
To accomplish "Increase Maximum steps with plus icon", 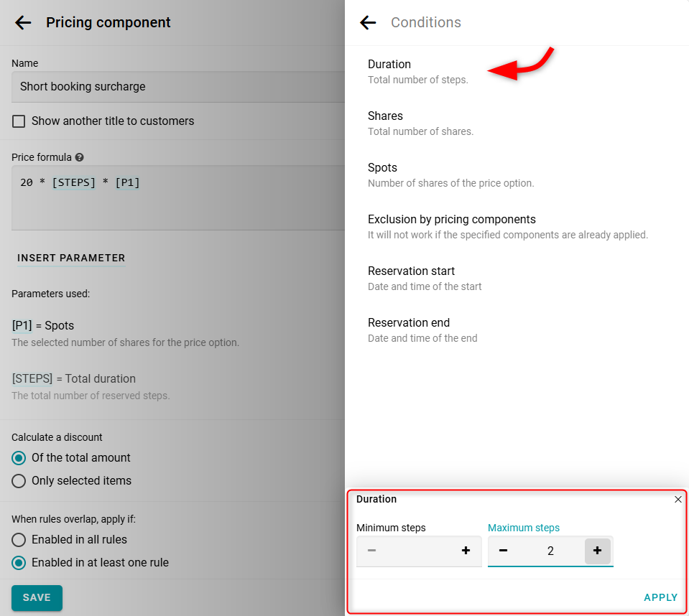I will pos(597,551).
